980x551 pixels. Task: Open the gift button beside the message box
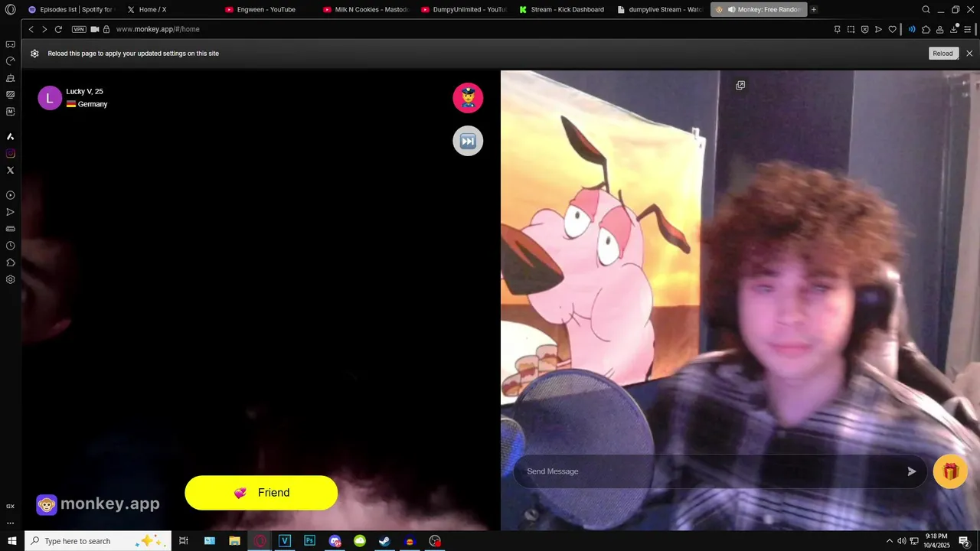click(950, 471)
